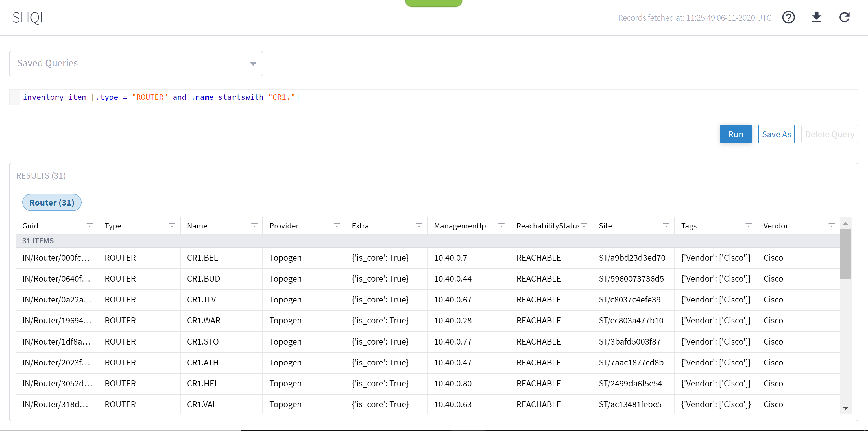Filter the Name column using its funnel icon
Viewport: 868px width, 431px height.
[254, 225]
